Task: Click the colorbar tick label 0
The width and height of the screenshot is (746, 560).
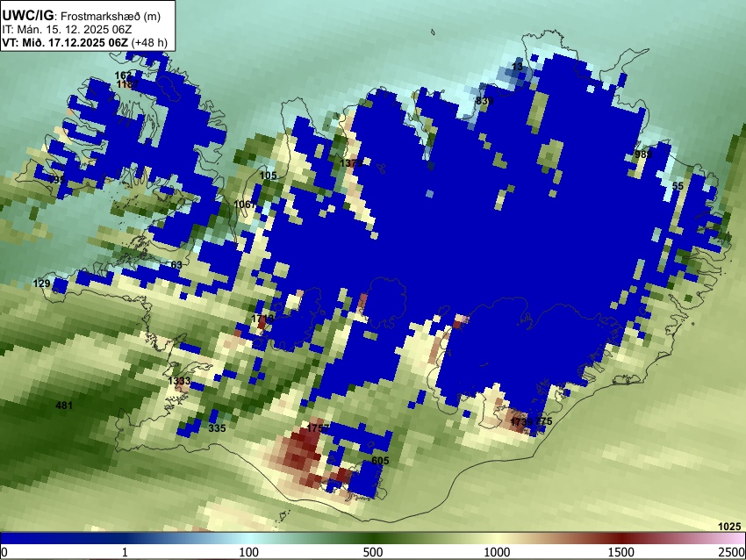Action: click(x=4, y=552)
